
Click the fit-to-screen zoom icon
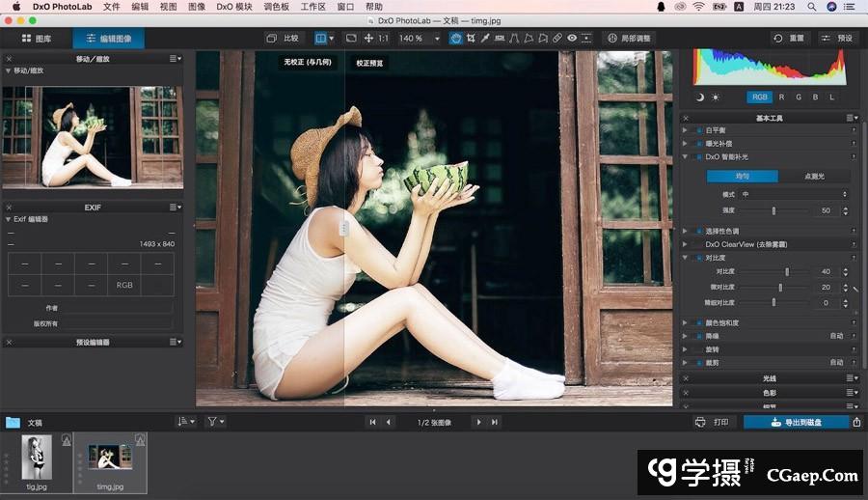pyautogui.click(x=351, y=39)
